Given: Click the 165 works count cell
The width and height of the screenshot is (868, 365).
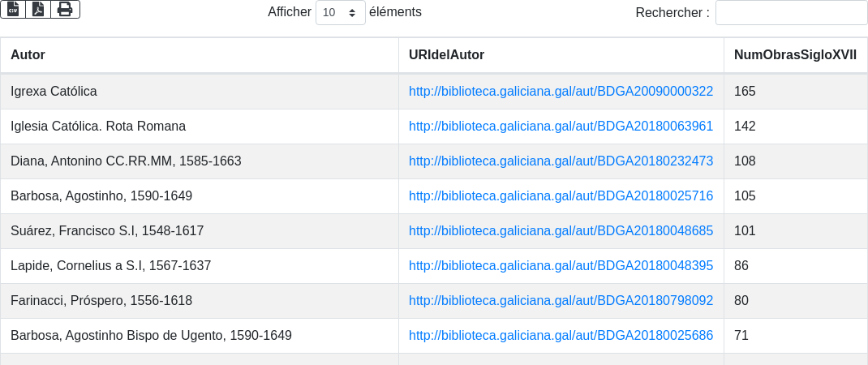Looking at the screenshot, I should pos(745,92).
